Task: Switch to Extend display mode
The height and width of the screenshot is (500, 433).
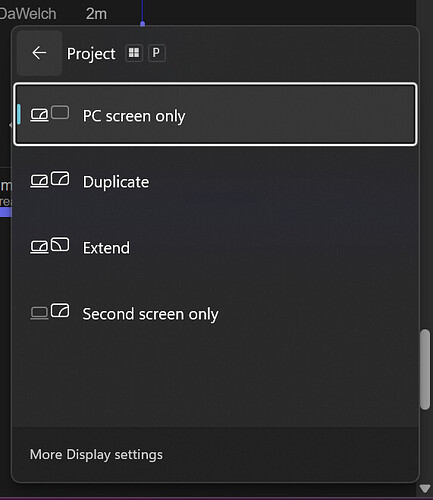Action: [215, 246]
